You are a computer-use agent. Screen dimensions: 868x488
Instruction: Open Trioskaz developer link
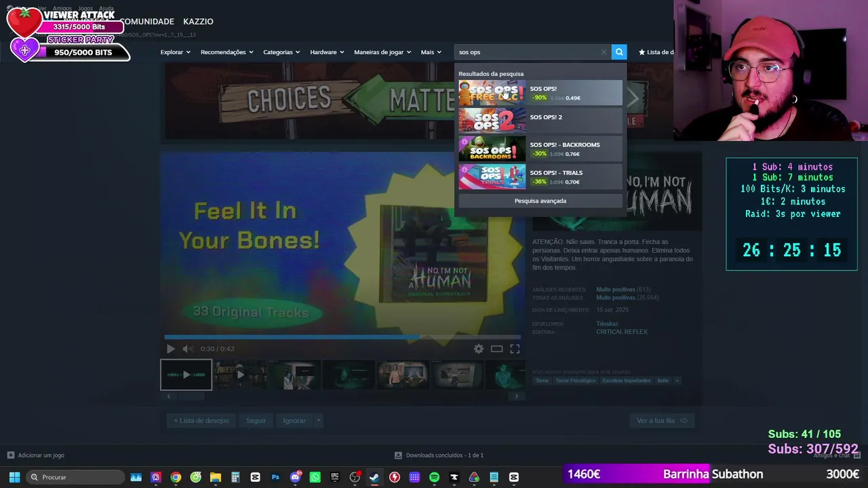607,324
